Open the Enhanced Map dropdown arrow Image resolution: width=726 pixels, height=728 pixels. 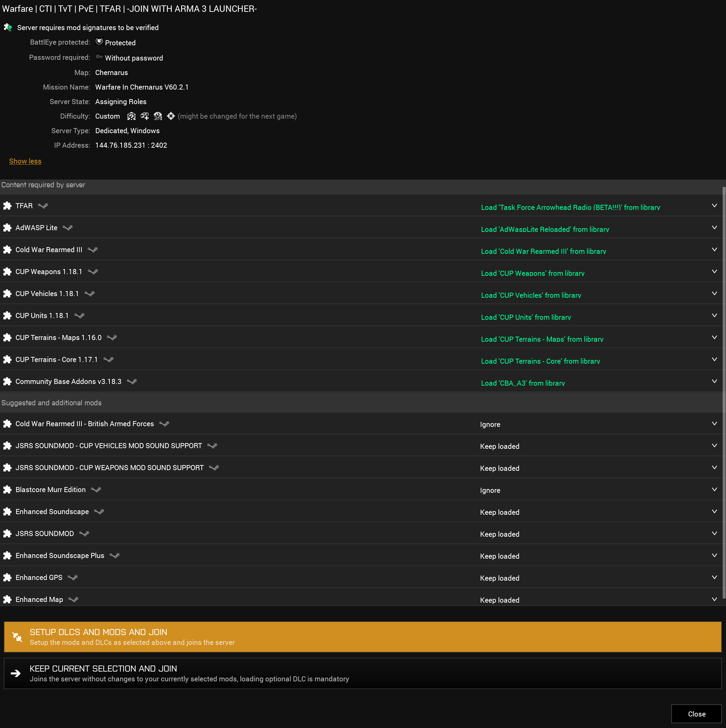coord(714,599)
